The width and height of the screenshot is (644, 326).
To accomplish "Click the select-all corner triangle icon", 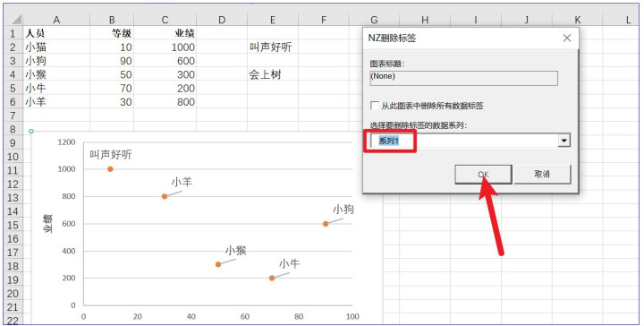I will (16, 20).
